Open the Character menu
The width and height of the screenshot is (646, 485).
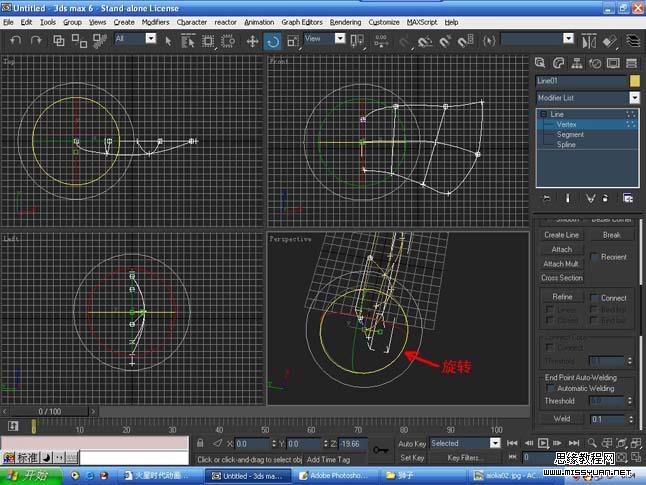click(192, 22)
